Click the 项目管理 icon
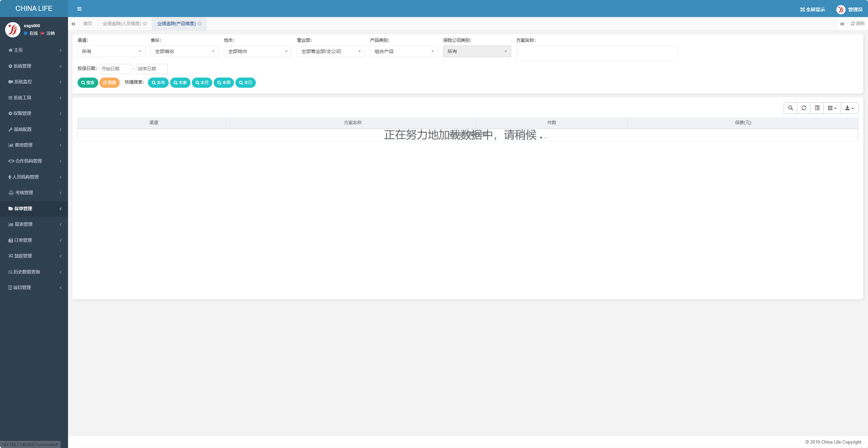The image size is (868, 448). (10, 287)
